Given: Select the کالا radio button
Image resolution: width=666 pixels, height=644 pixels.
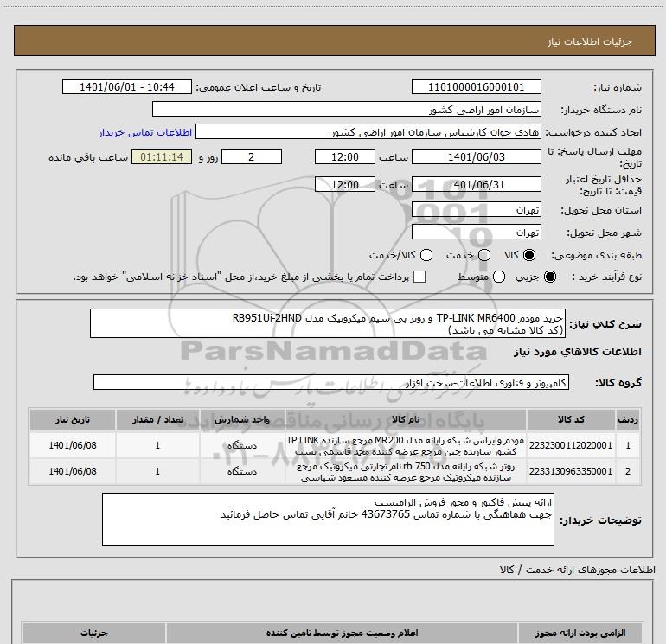Looking at the screenshot, I should coord(529,255).
